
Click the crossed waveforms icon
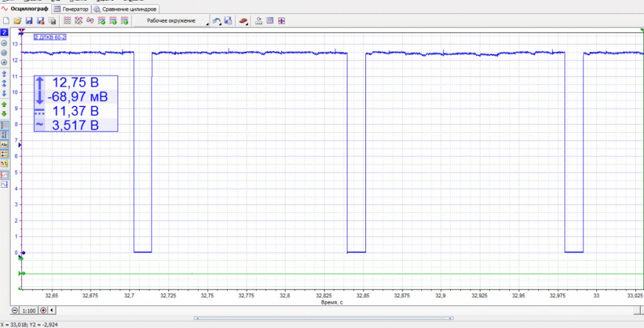click(79, 21)
